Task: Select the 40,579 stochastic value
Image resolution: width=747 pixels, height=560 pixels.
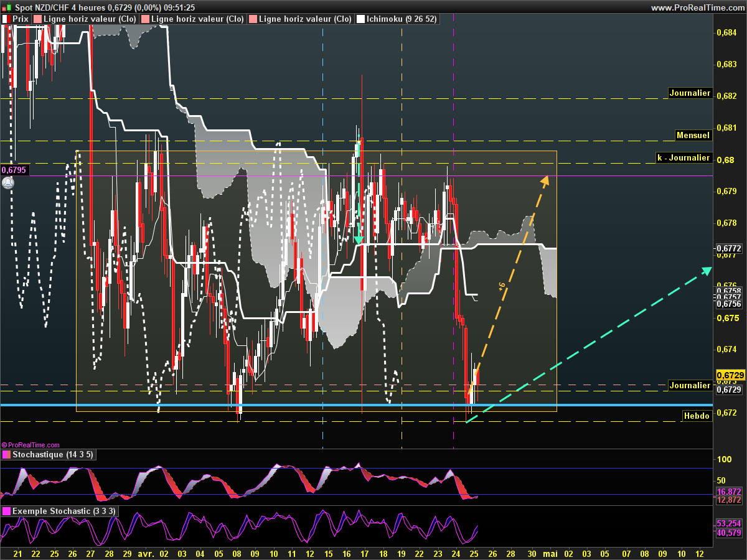Action: point(729,533)
